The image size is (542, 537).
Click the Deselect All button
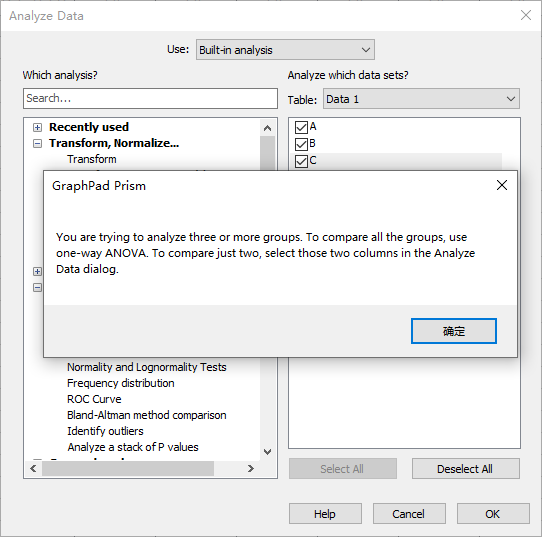tap(465, 469)
